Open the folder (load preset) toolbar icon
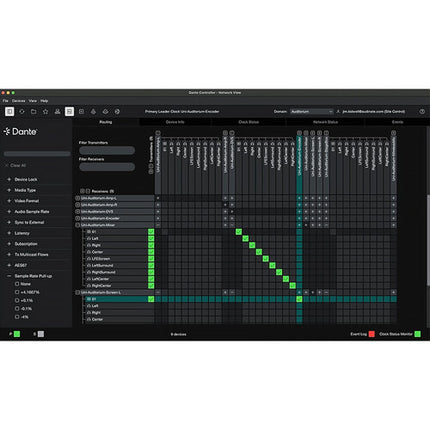Image resolution: width=430 pixels, height=430 pixels. point(34,112)
